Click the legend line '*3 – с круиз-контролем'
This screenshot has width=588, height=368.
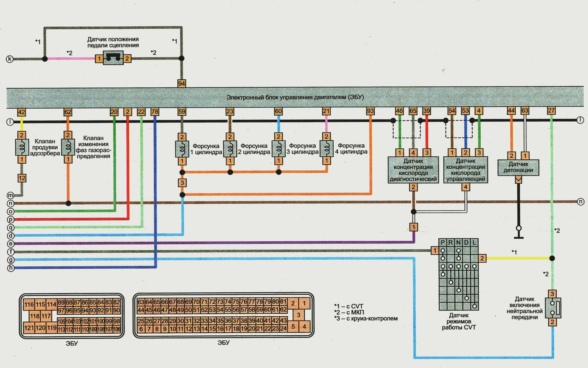pos(366,318)
